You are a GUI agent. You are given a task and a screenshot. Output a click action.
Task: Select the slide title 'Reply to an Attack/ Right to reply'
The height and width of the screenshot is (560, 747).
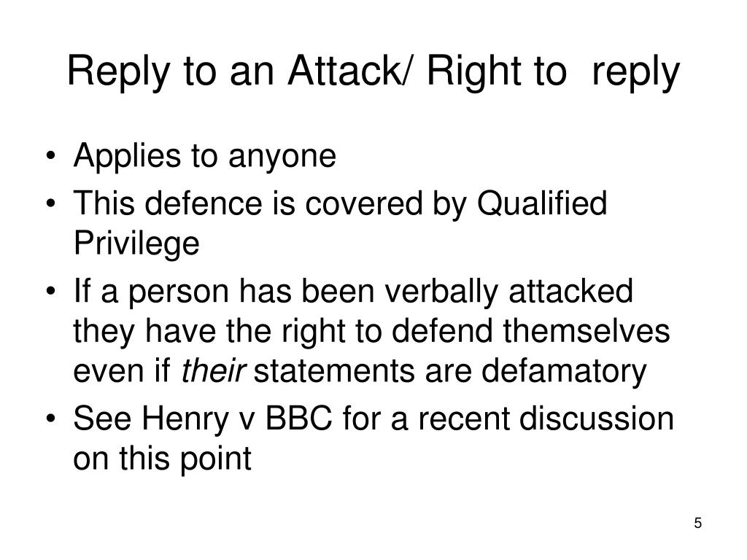point(373,71)
